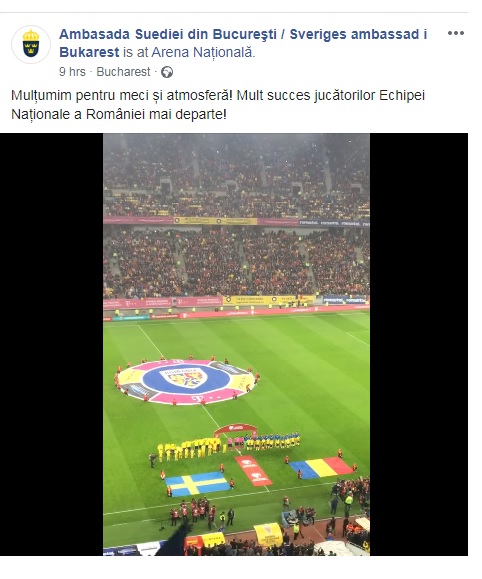
Task: Click the right black bar of video
Action: [x=419, y=344]
